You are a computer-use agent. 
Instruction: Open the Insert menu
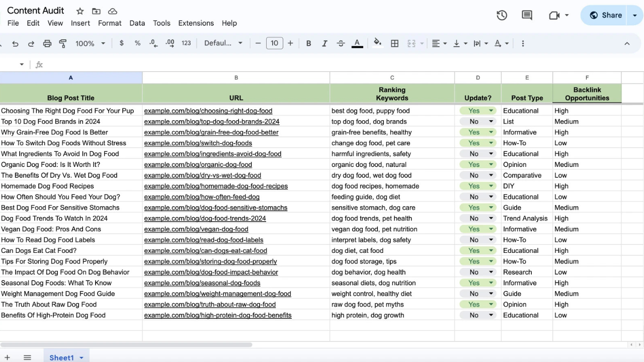click(x=80, y=23)
